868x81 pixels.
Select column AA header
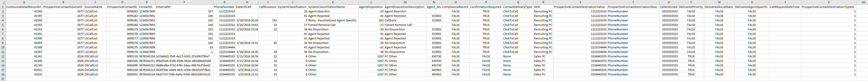(862, 2)
